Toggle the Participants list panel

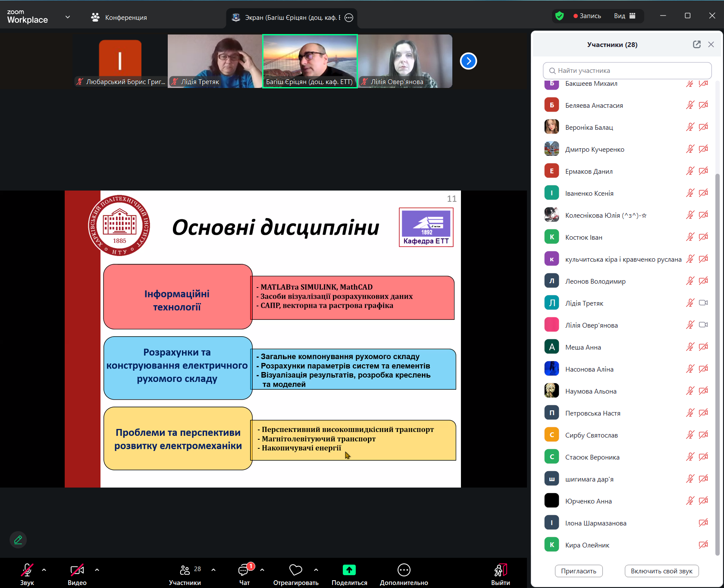(185, 571)
